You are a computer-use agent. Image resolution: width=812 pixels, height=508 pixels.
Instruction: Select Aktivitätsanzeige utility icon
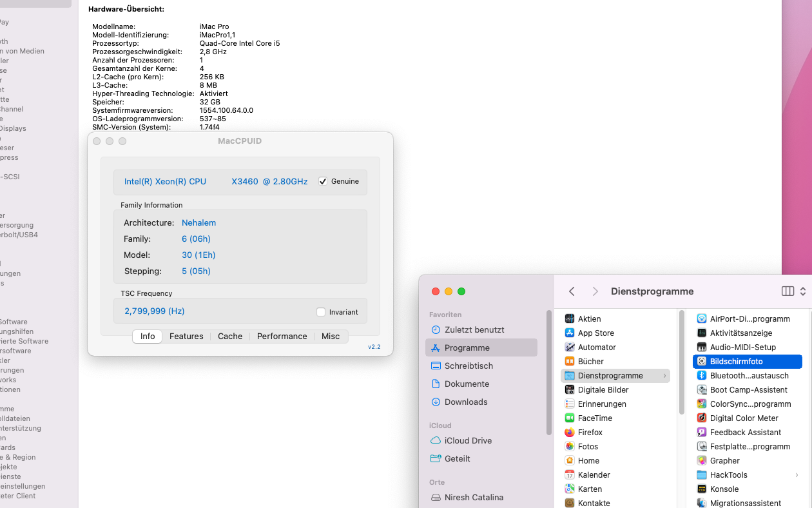click(702, 333)
